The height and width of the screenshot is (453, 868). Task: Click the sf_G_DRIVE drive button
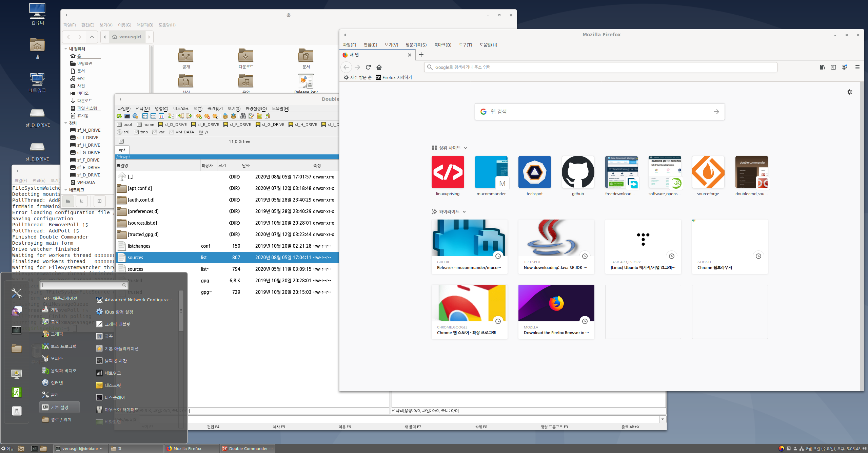coord(270,125)
